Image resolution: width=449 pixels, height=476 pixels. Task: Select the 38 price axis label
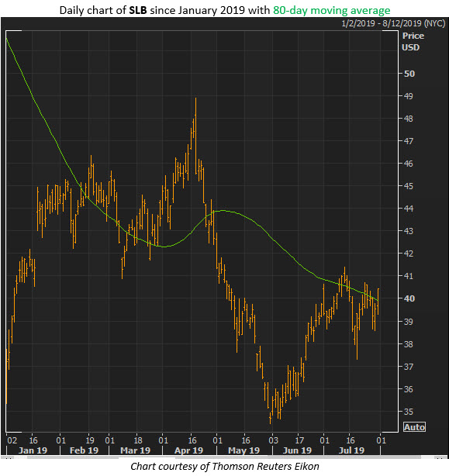coord(409,344)
